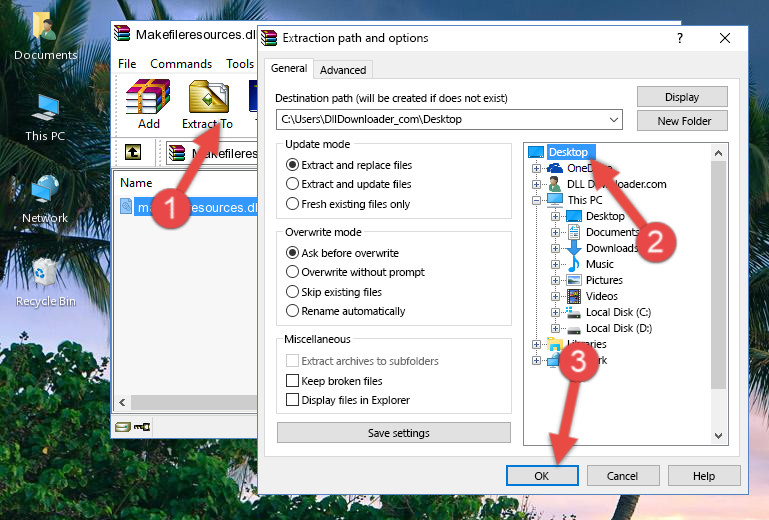769x520 pixels.
Task: Expand the OneDrive tree node
Action: click(536, 168)
